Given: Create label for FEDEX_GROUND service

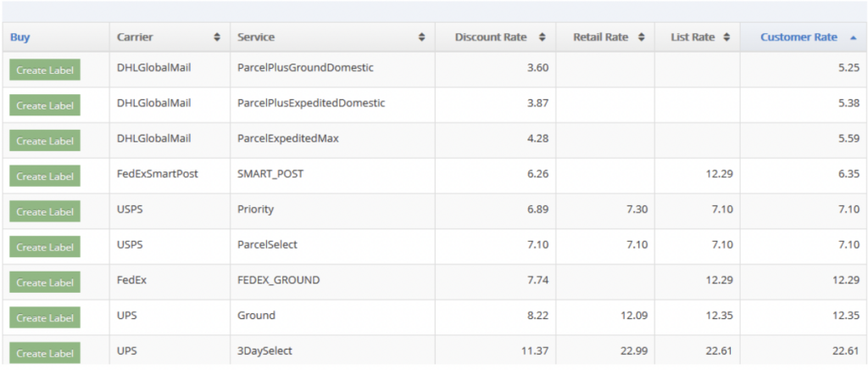Looking at the screenshot, I should point(45,283).
